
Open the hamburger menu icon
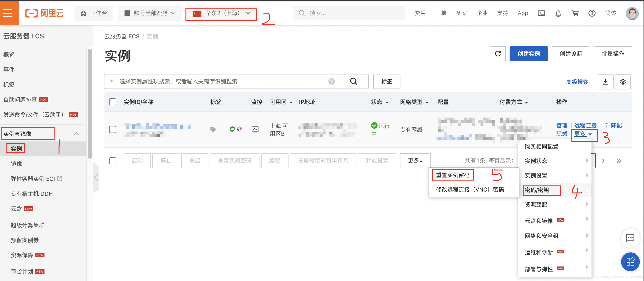pos(8,13)
